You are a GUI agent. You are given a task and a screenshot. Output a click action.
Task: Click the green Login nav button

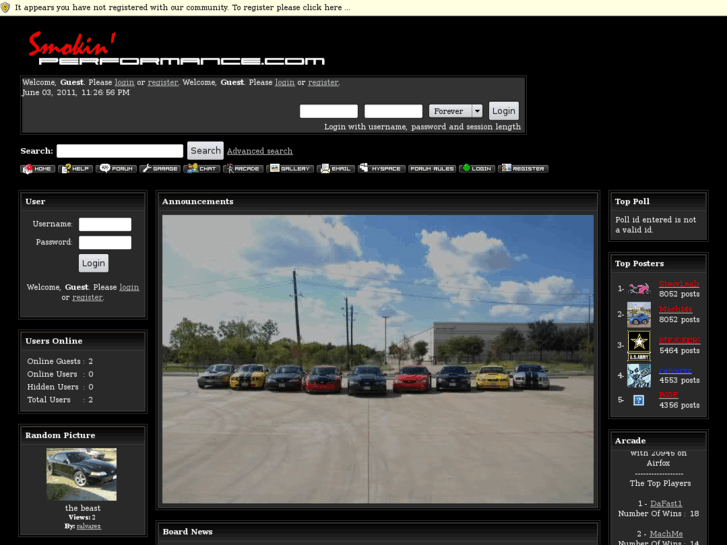point(477,168)
